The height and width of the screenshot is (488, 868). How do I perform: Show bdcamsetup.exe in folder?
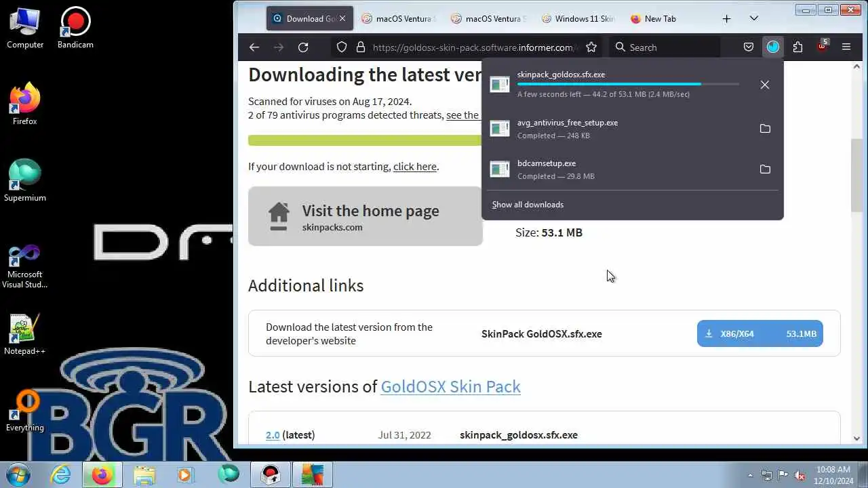pyautogui.click(x=765, y=169)
